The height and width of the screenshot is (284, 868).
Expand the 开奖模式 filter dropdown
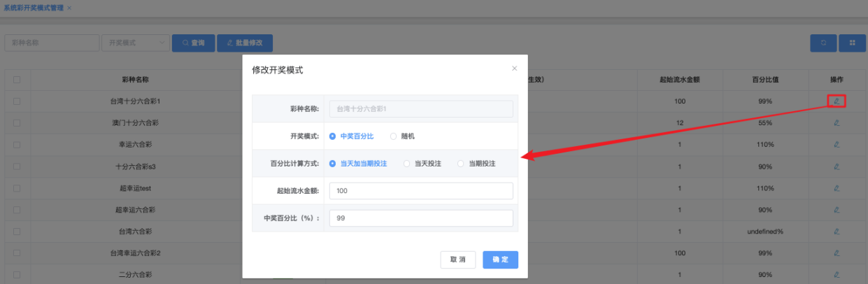(135, 43)
